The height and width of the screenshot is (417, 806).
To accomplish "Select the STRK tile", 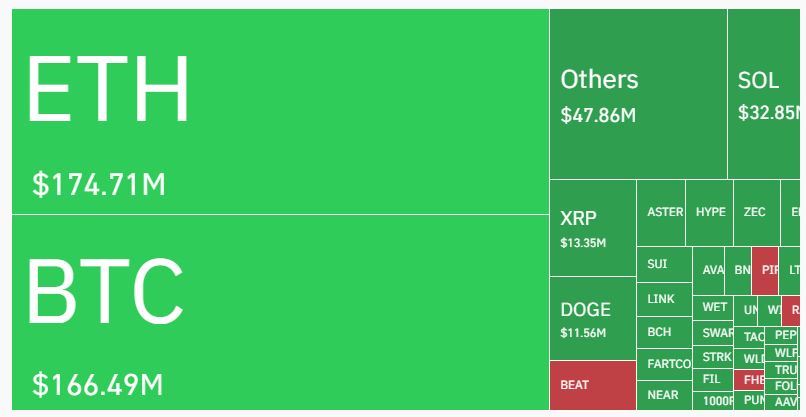I will pos(715,357).
